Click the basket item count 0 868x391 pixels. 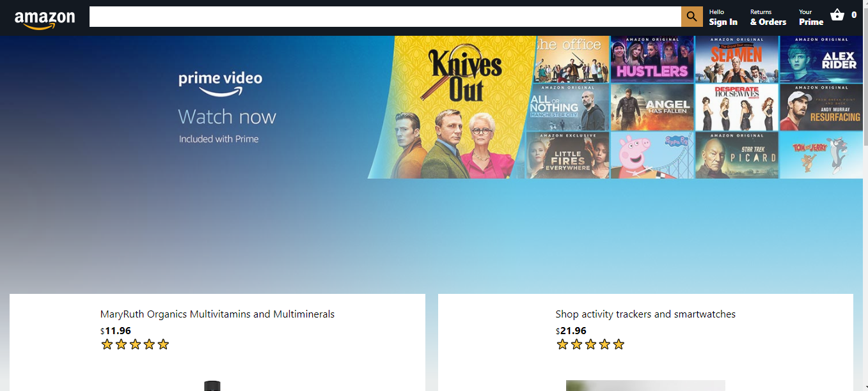click(854, 15)
